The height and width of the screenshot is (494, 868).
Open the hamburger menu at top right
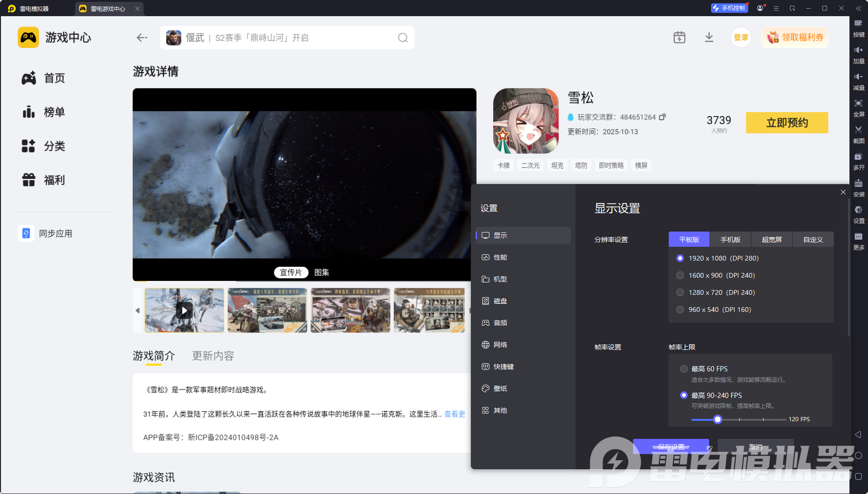click(777, 8)
